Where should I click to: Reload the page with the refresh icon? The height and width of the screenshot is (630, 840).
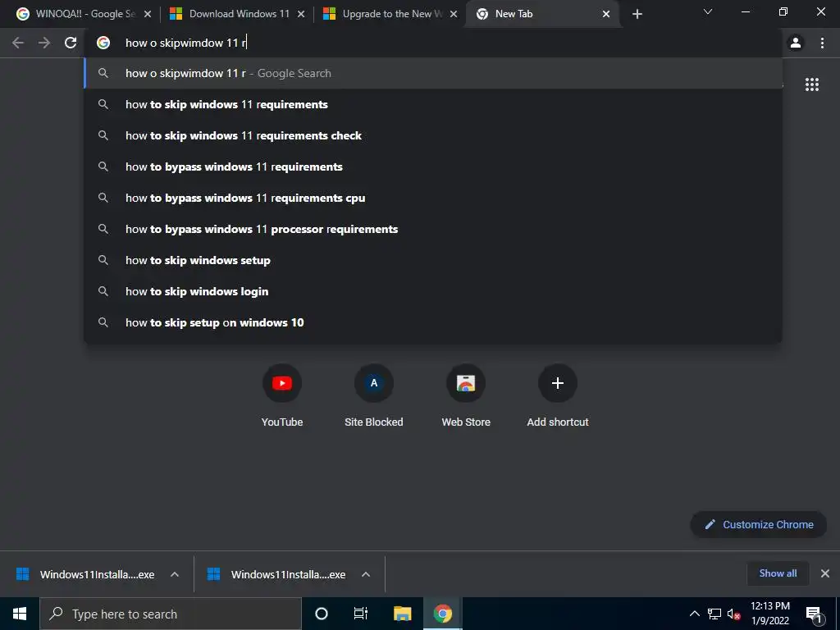click(x=71, y=43)
